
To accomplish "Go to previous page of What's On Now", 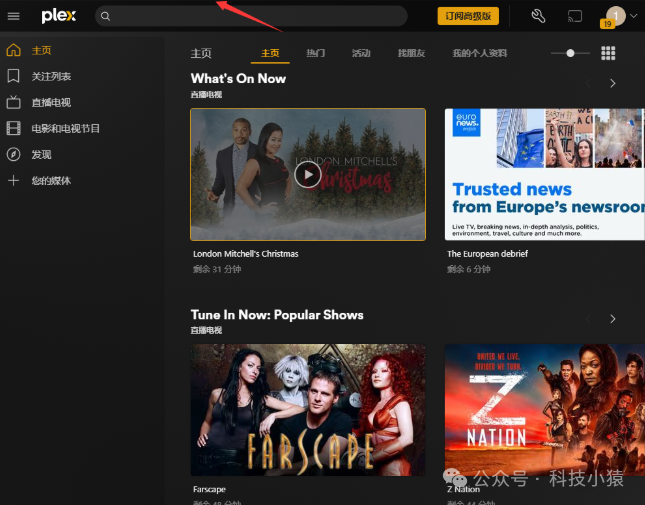I will point(588,83).
